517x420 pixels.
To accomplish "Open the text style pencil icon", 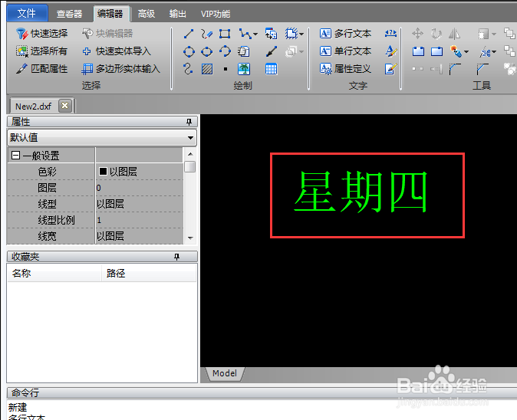I will 390,51.
